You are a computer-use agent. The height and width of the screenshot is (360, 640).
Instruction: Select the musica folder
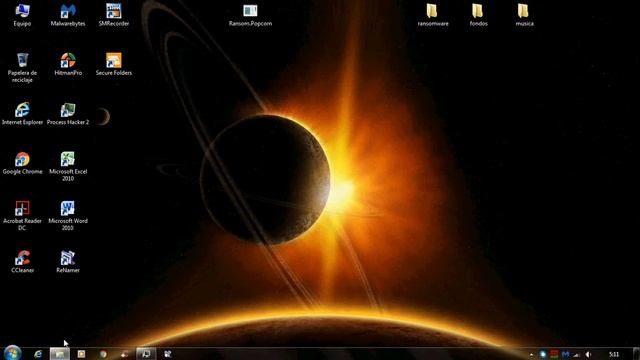click(x=524, y=15)
